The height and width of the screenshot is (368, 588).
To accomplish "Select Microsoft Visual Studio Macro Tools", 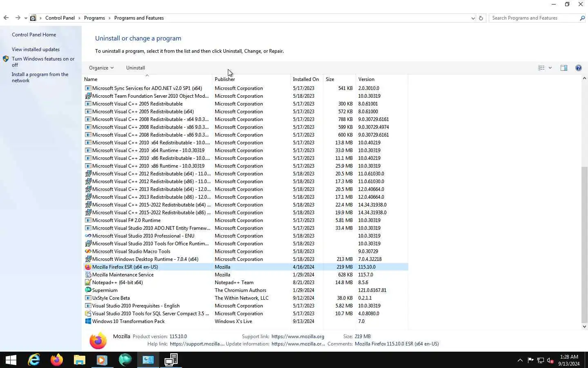I will click(x=245, y=251).
